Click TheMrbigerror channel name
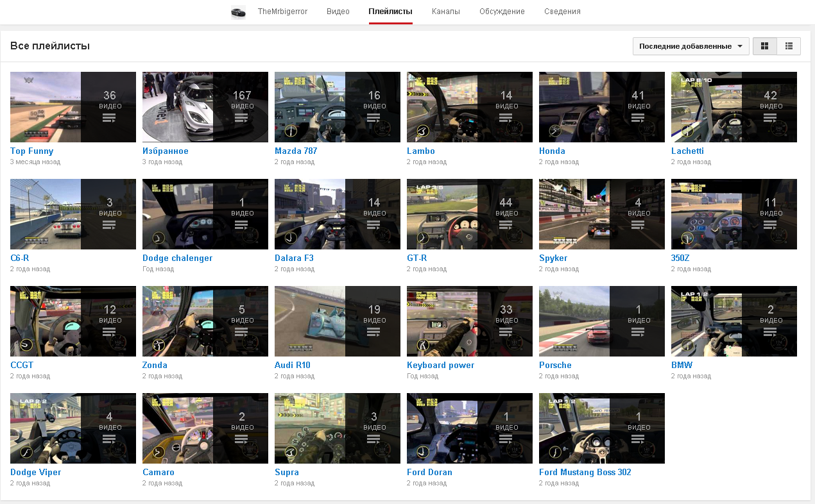815x504 pixels. [x=282, y=12]
